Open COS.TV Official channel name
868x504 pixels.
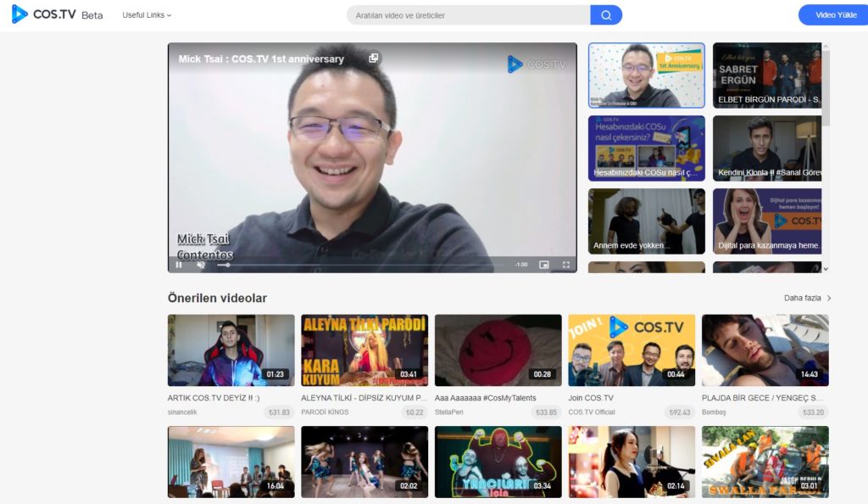coord(592,412)
